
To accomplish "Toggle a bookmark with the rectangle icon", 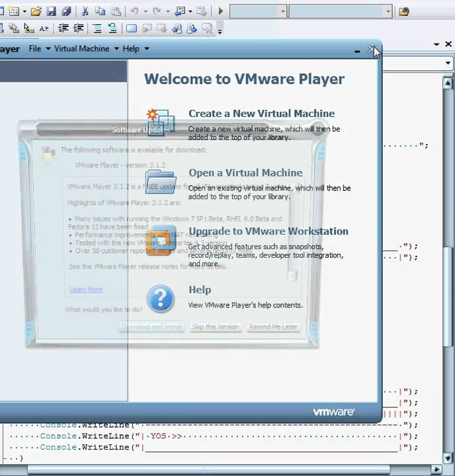I will [131, 28].
